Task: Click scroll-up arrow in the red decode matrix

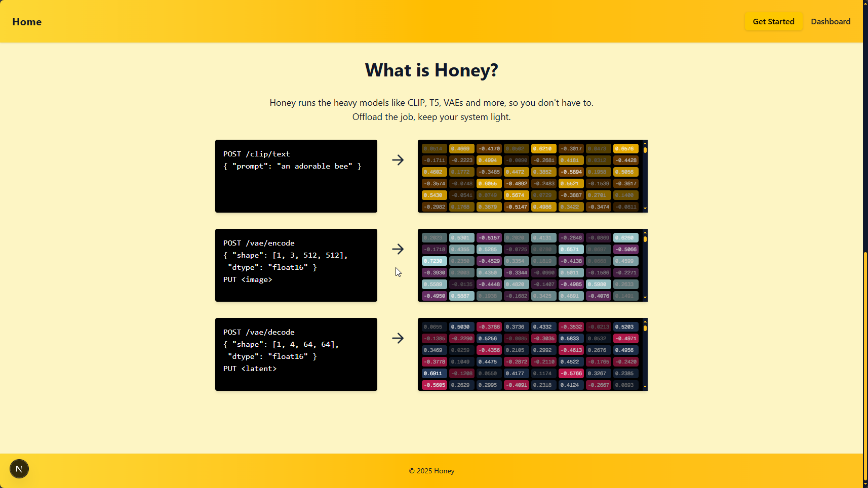Action: coord(645,321)
